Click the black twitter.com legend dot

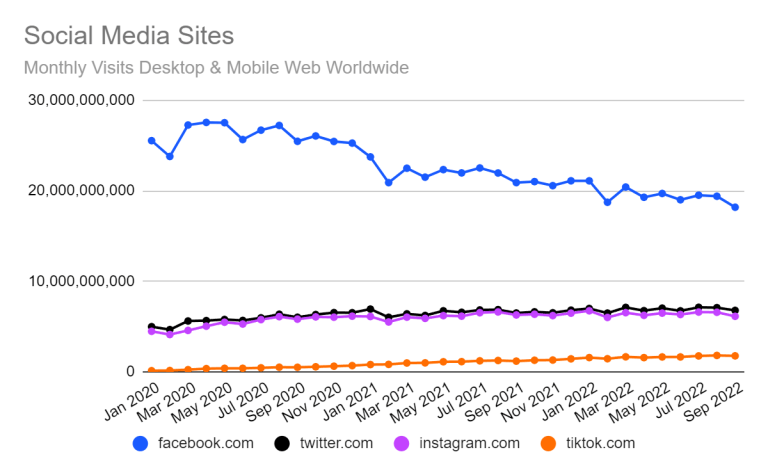click(282, 444)
